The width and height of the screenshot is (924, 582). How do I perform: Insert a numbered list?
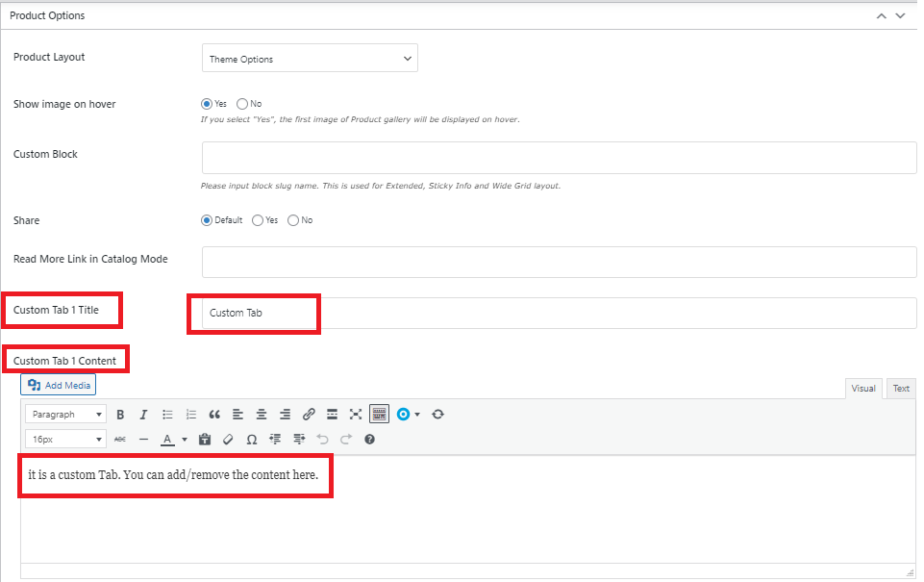[x=191, y=415]
